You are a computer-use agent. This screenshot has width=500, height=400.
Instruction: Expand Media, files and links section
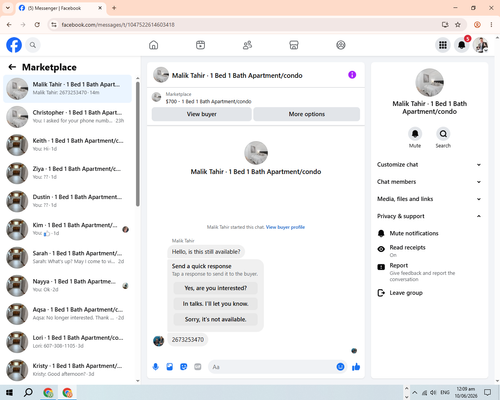click(x=429, y=199)
